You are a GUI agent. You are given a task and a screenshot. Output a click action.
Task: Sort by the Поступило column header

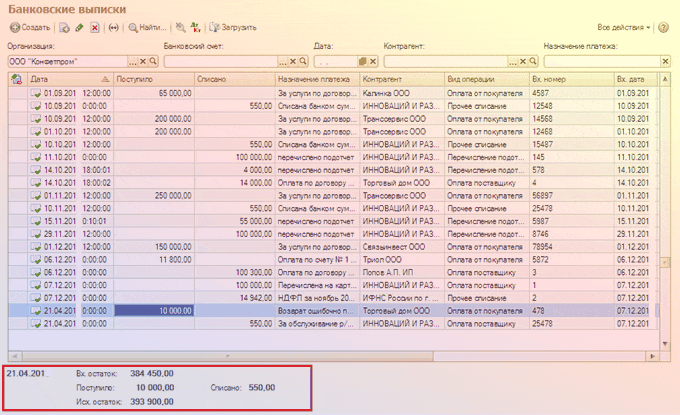click(x=154, y=79)
